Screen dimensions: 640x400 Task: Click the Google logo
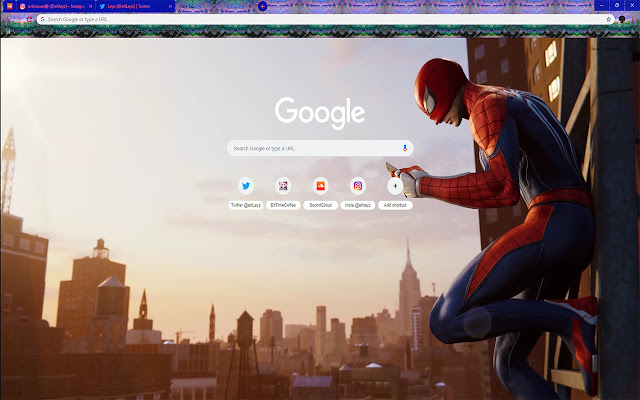(x=320, y=113)
